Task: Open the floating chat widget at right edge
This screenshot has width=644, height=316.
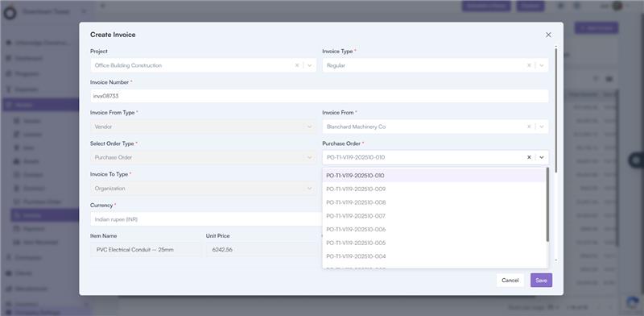Action: [637, 160]
